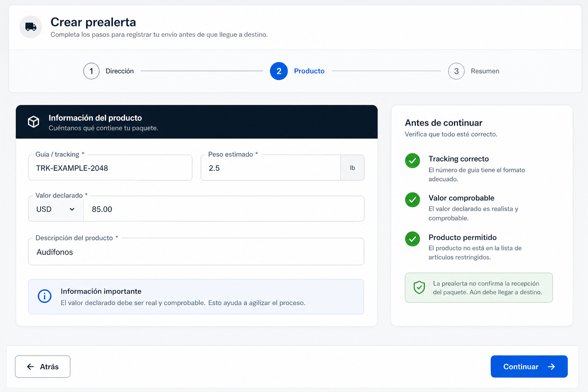Click the Guía / tracking input field
The image size is (588, 392).
[x=110, y=168]
